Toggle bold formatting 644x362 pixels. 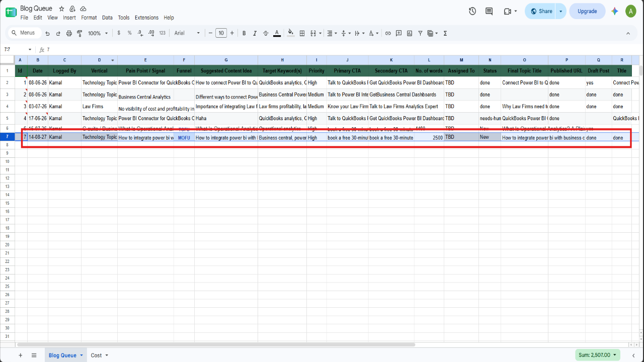[x=244, y=33]
